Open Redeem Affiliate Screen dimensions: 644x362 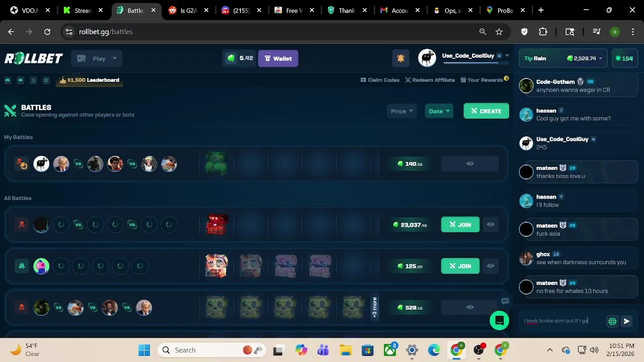tap(430, 80)
